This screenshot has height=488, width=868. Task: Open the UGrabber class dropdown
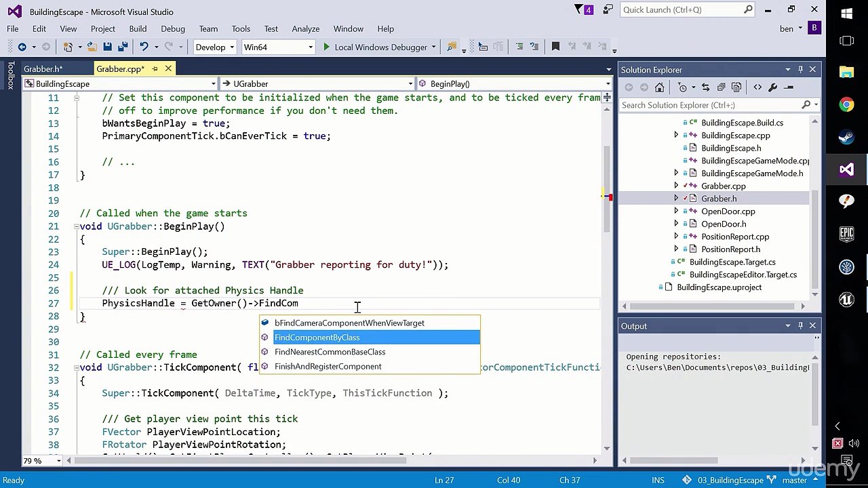click(317, 84)
